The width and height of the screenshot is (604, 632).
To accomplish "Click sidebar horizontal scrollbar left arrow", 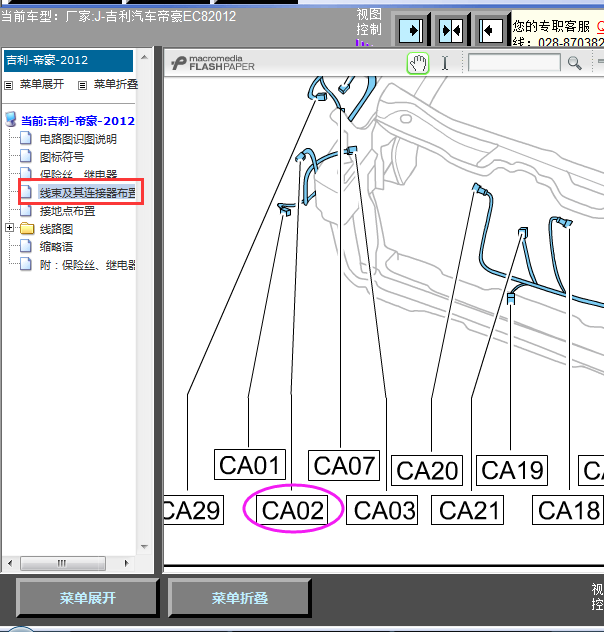I will pos(10,563).
